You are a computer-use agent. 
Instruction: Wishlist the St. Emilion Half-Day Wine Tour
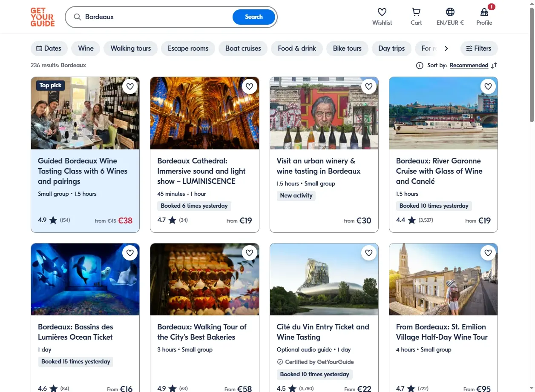tap(488, 253)
